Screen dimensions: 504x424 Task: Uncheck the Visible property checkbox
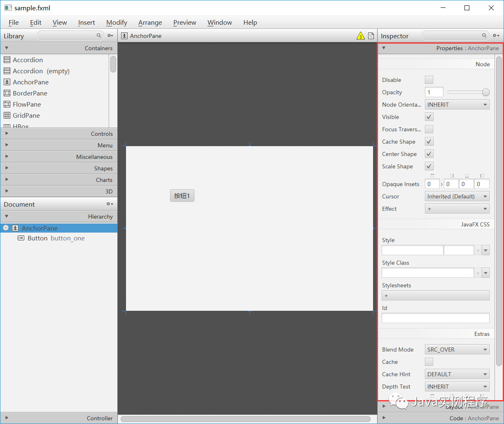pos(429,116)
